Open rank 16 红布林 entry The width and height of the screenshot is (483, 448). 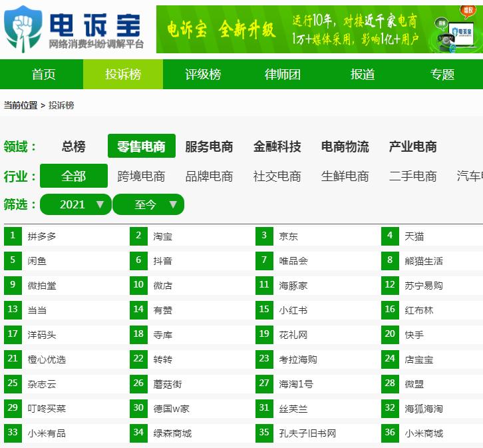tap(419, 311)
